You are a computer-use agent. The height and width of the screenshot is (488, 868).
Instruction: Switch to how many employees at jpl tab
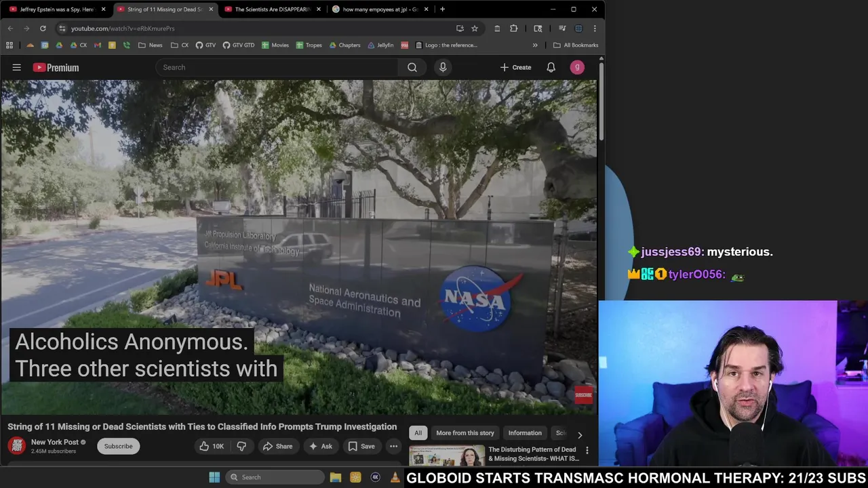coord(379,9)
